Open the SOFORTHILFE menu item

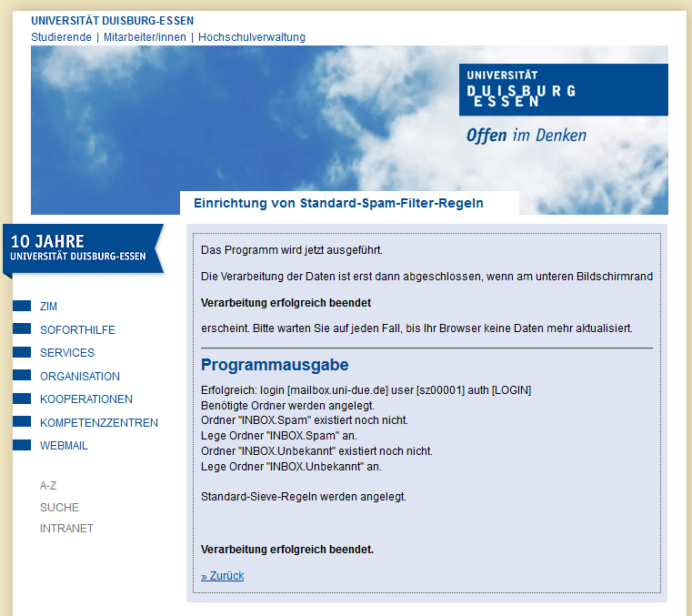click(77, 330)
